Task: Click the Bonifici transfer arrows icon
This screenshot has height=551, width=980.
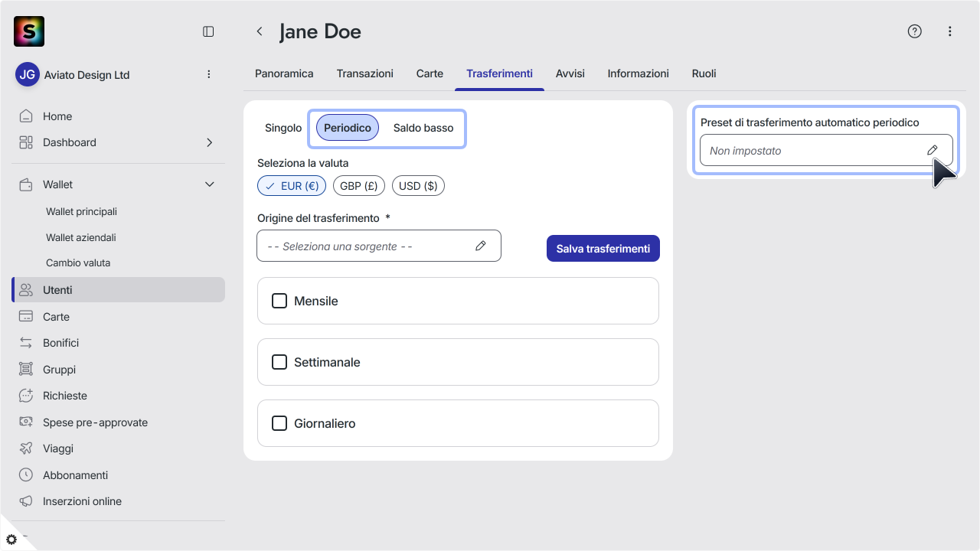Action: click(x=26, y=343)
